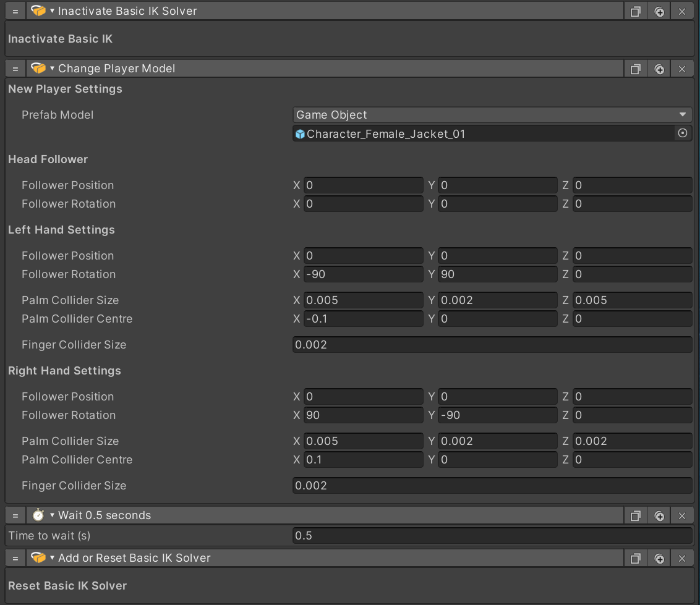This screenshot has width=700, height=605.
Task: Click the object picker circle next to Character_Female_Jacket_01
Action: [683, 133]
